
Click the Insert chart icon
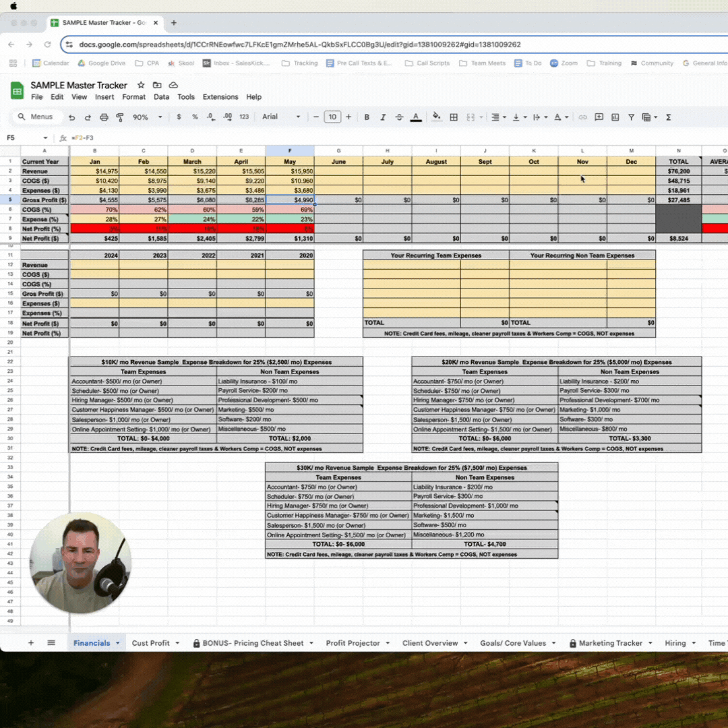pyautogui.click(x=615, y=117)
